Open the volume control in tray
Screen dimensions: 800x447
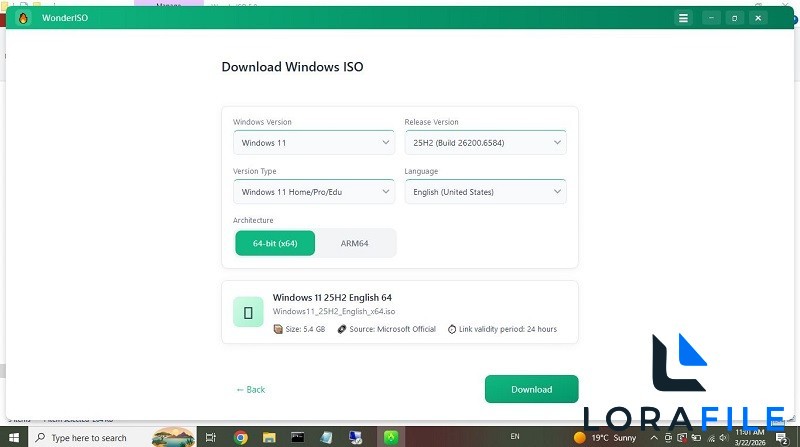(723, 438)
